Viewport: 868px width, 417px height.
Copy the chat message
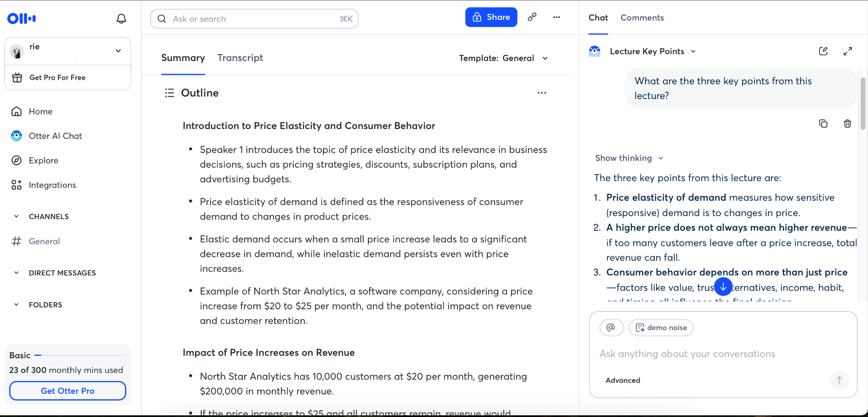pyautogui.click(x=823, y=123)
